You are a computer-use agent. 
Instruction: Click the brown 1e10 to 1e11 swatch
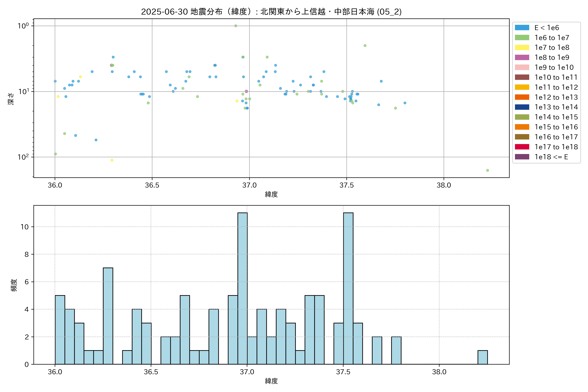[522, 77]
